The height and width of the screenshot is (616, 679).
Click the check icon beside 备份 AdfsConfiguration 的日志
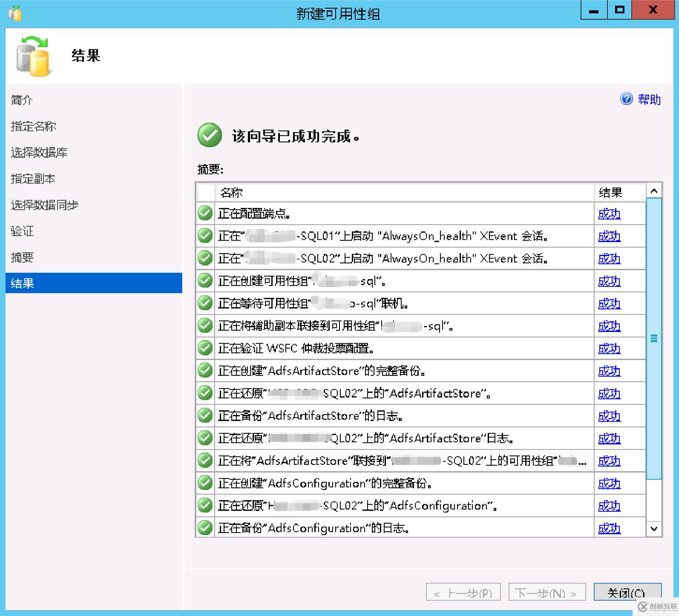pyautogui.click(x=205, y=528)
